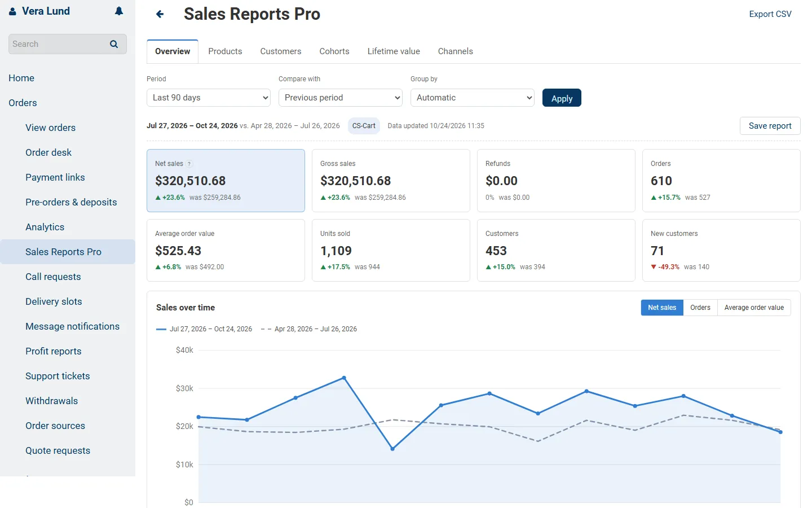Image resolution: width=812 pixels, height=508 pixels.
Task: Click the notification bell icon
Action: coord(119,11)
